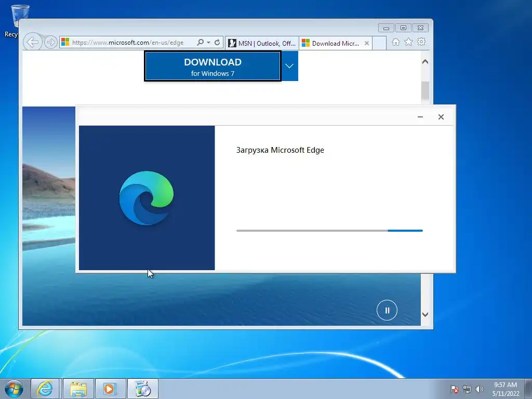Image resolution: width=532 pixels, height=399 pixels.
Task: Open the volume speaker tray icon
Action: (479, 389)
